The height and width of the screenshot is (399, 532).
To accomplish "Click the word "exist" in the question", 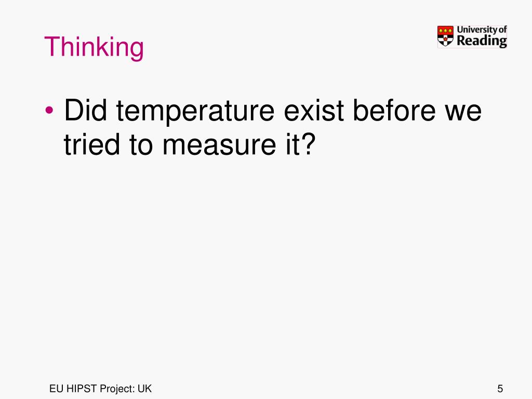I will point(314,110).
